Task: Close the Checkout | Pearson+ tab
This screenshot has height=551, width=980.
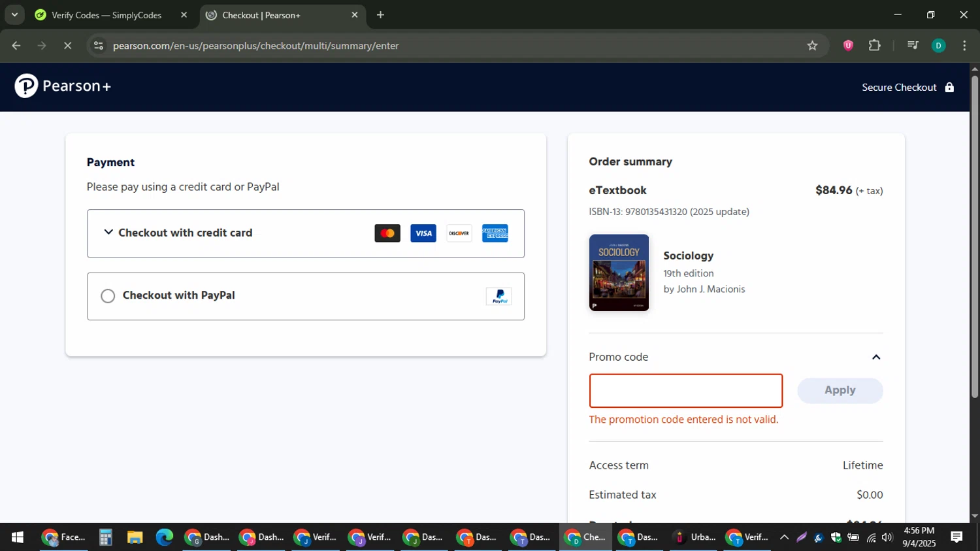Action: 355,15
